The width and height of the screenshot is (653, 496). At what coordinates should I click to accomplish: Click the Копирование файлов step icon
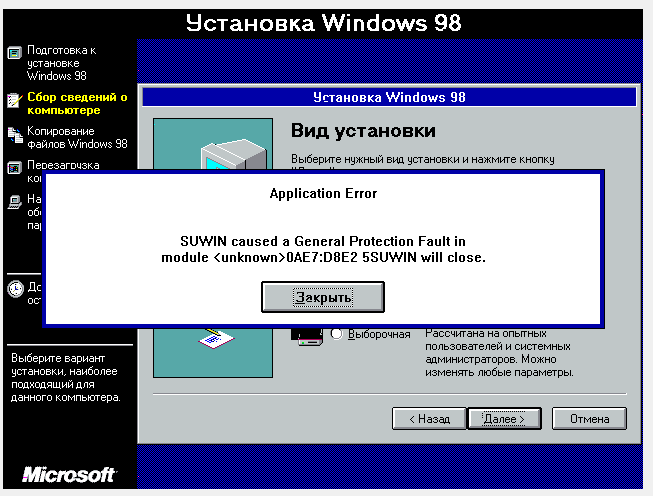[15, 135]
